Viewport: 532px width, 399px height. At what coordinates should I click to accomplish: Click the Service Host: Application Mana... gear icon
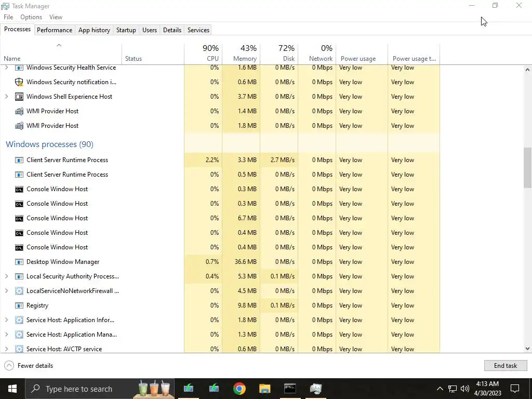(19, 335)
